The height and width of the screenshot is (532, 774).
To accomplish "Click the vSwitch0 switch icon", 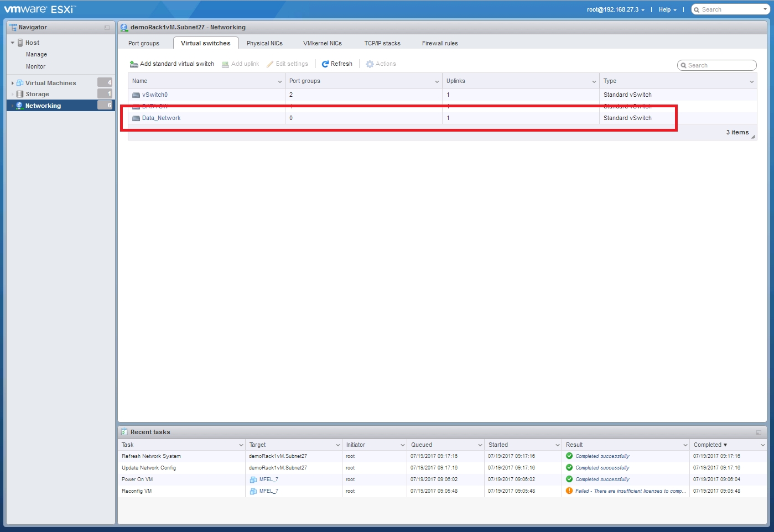I will click(x=136, y=95).
